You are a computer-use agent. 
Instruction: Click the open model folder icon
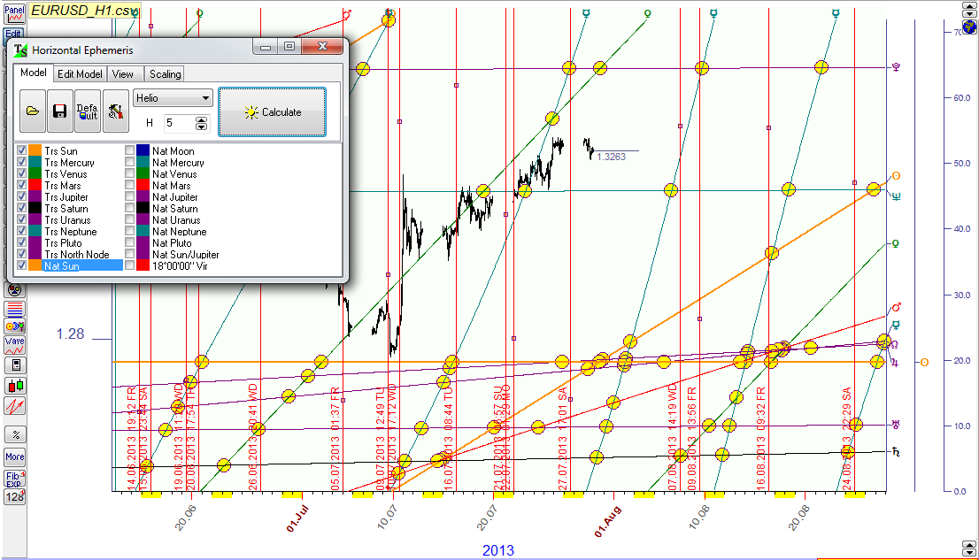[x=32, y=111]
